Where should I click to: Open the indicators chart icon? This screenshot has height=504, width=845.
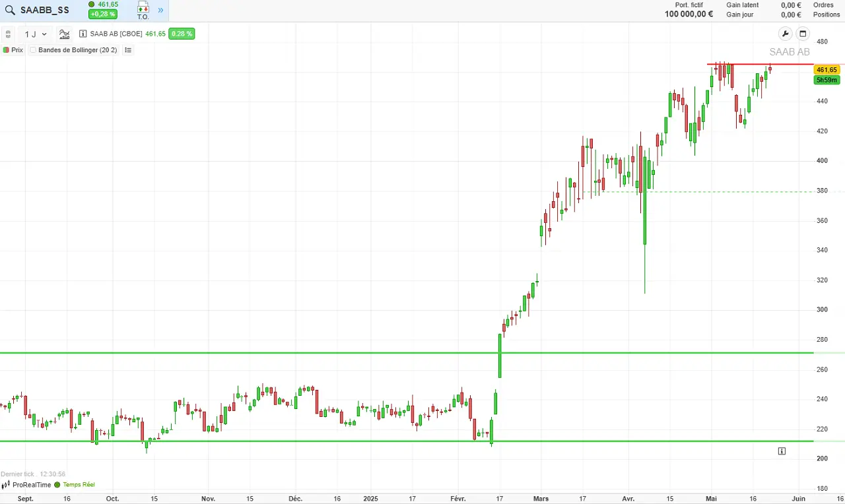[64, 34]
